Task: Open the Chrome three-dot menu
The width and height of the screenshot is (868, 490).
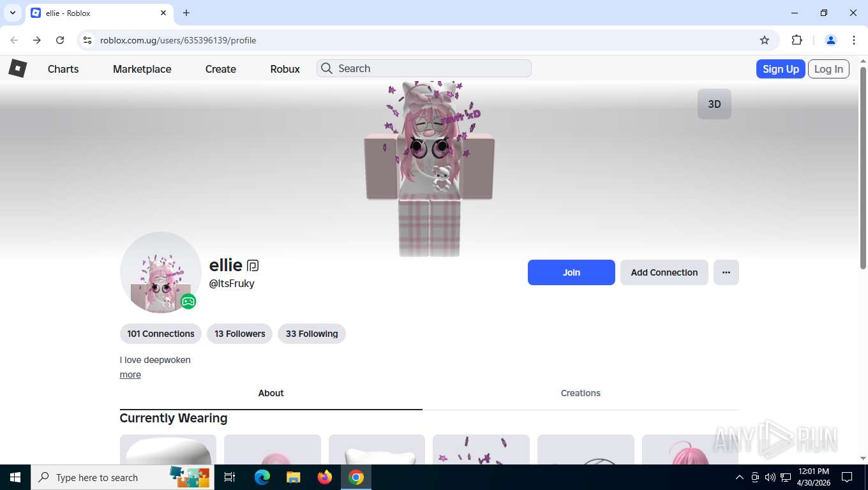Action: tap(854, 40)
